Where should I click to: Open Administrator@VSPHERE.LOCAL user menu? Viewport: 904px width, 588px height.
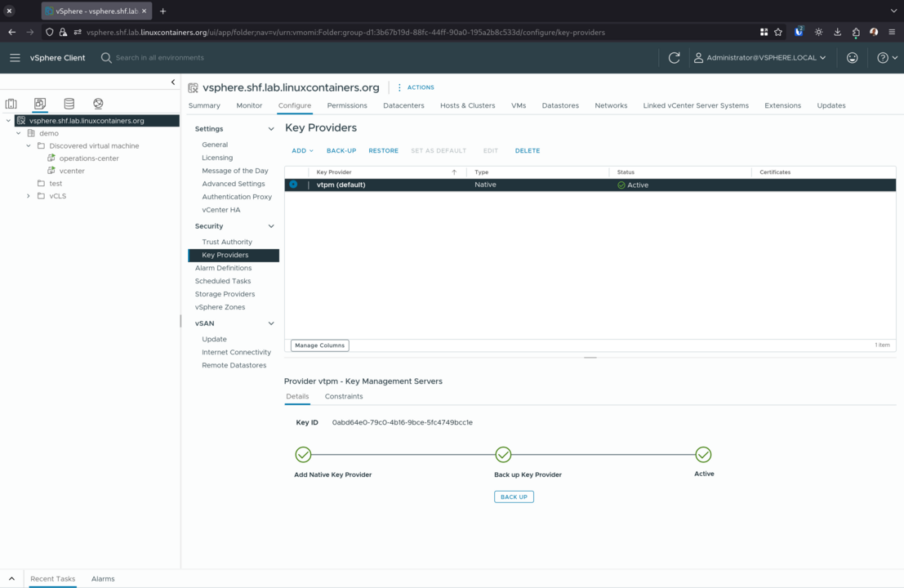coord(759,58)
